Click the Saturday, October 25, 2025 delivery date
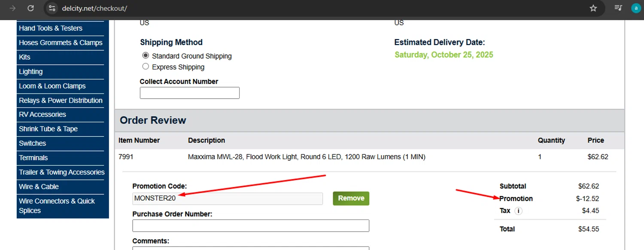Screen dimensions: 644x250 [444, 55]
